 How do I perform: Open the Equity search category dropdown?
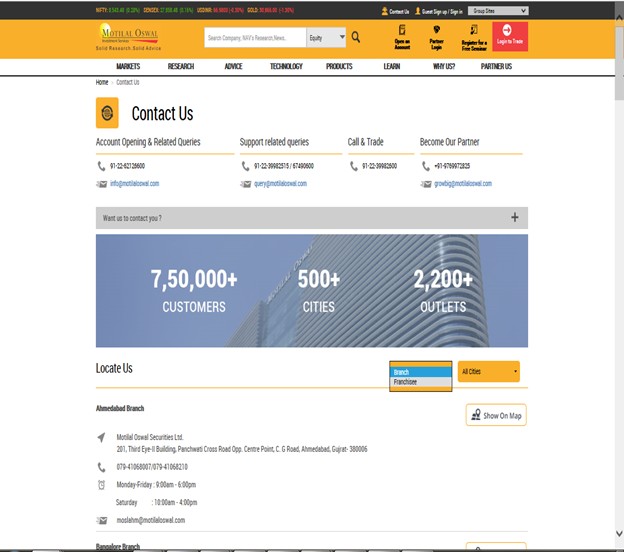pos(326,37)
